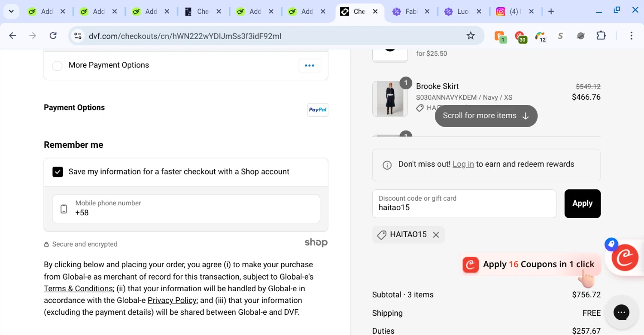Open the red extension with badge 30

point(520,37)
